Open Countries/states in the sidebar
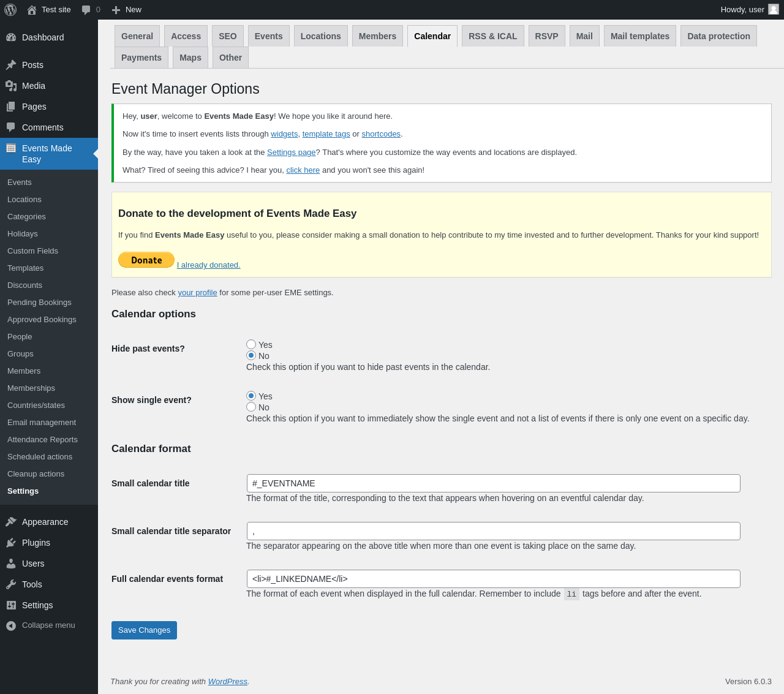The width and height of the screenshot is (784, 694). click(x=36, y=405)
